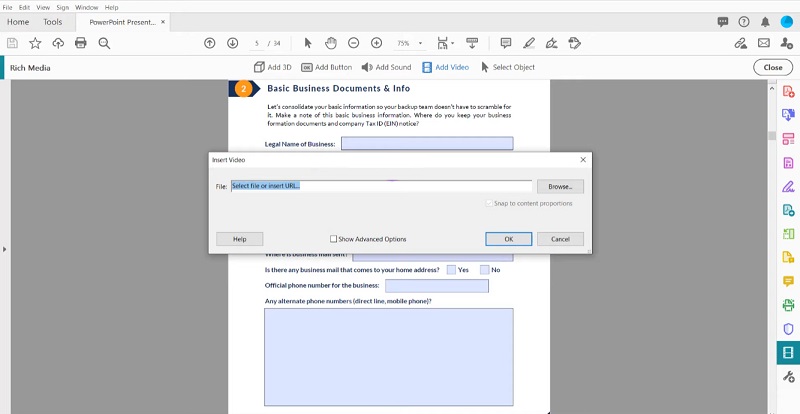Click the dialog Help button

point(239,239)
